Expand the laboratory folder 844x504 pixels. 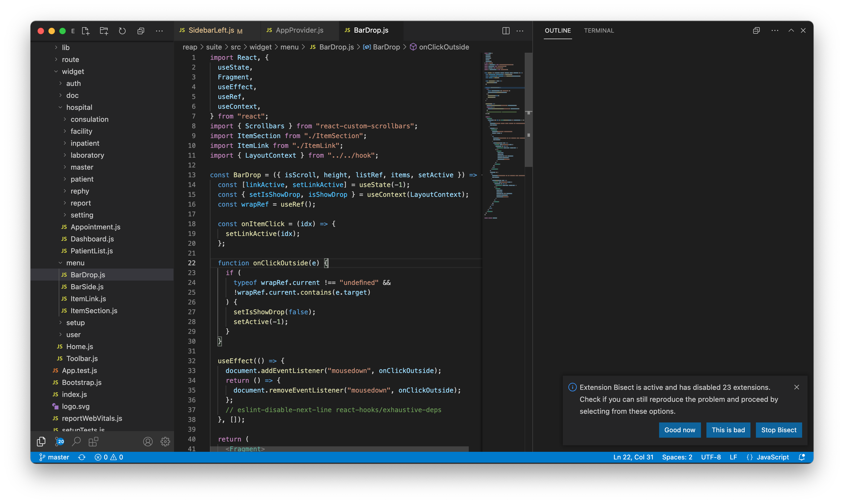87,155
